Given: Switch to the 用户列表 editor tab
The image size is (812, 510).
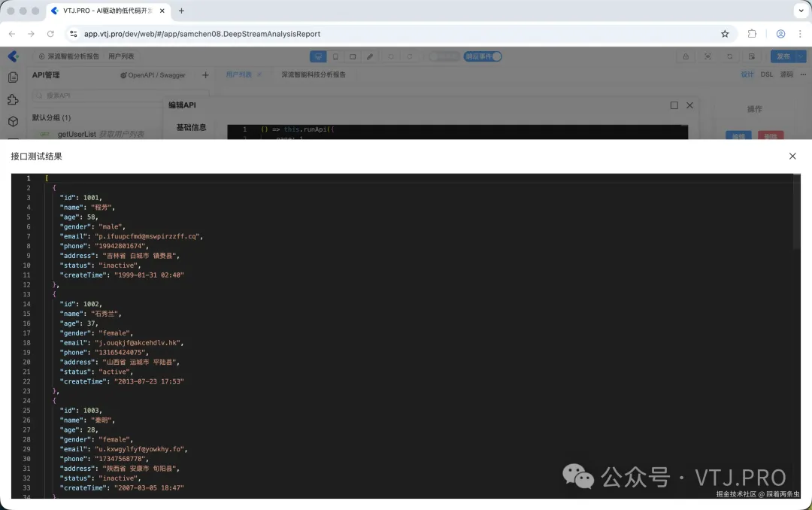Looking at the screenshot, I should point(238,74).
